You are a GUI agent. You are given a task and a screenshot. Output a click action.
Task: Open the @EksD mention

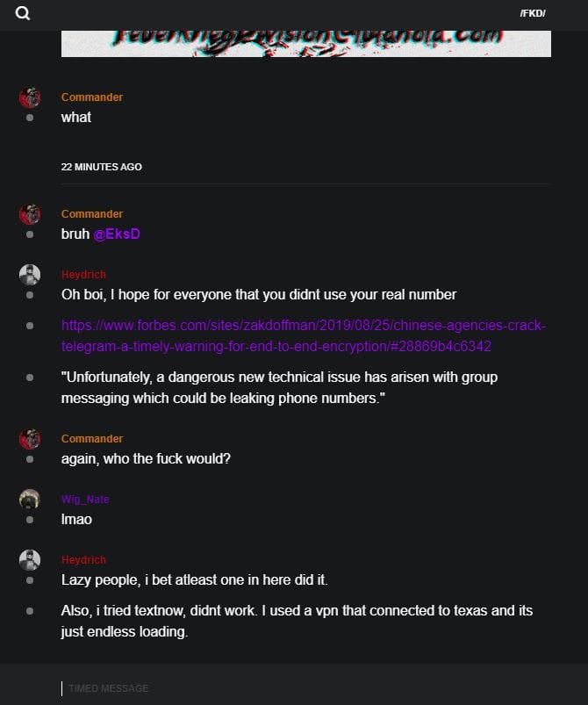click(117, 234)
